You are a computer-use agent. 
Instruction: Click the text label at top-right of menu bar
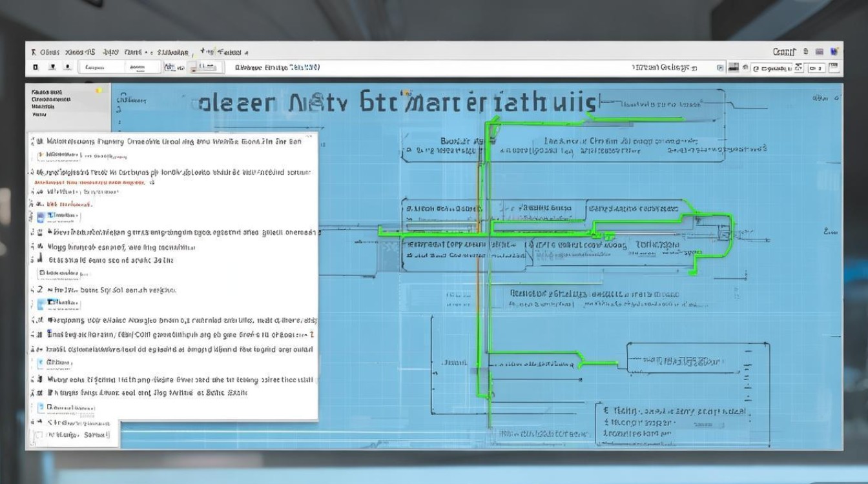tap(783, 52)
